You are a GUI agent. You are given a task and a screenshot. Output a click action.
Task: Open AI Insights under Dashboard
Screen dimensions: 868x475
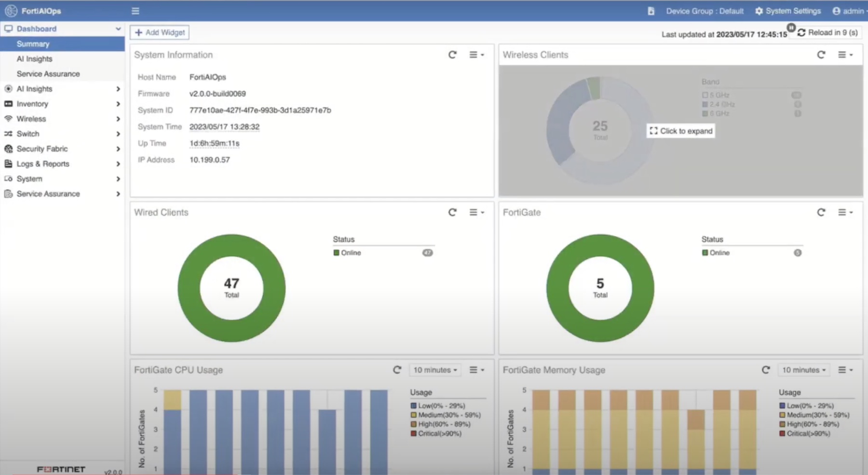(x=34, y=59)
